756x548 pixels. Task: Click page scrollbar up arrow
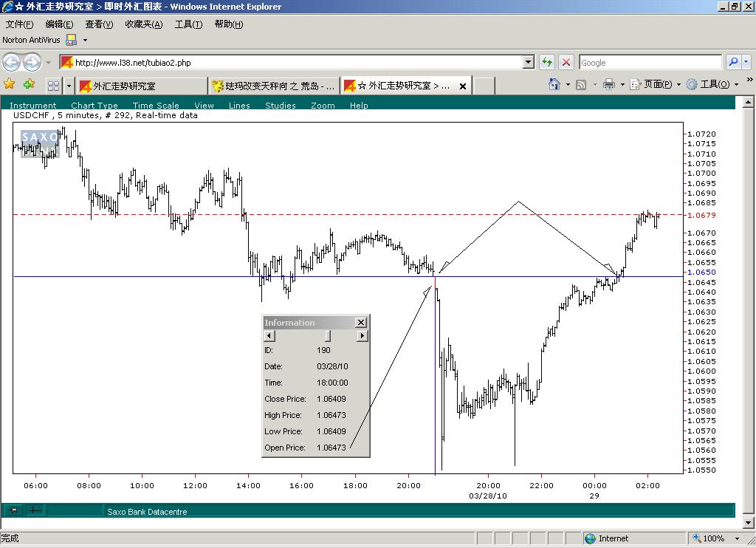tap(748, 102)
